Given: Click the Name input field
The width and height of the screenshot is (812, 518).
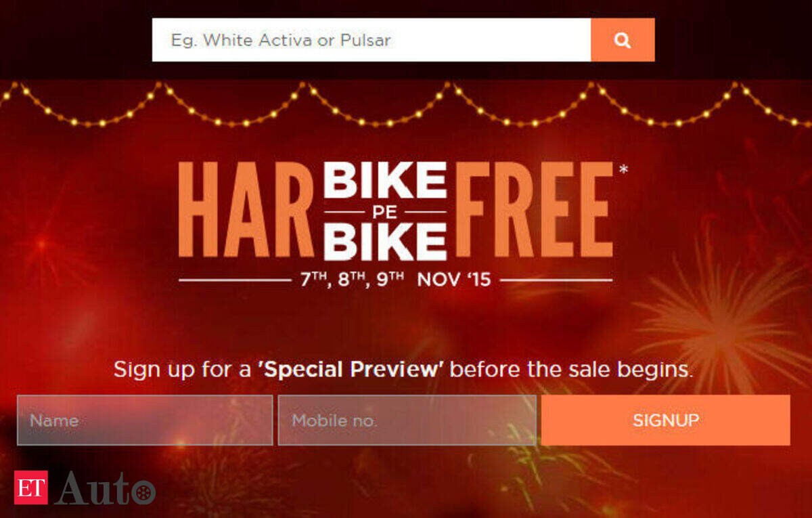Looking at the screenshot, I should coord(145,420).
